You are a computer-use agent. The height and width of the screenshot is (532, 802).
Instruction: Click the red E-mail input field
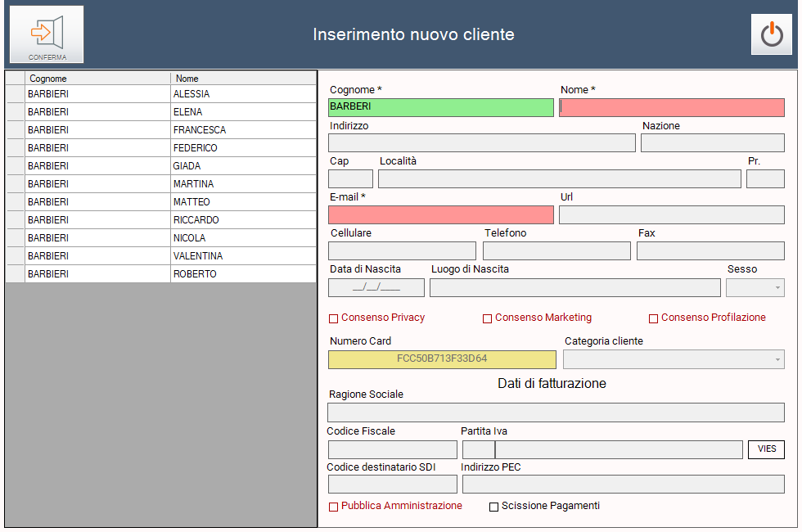coord(441,214)
